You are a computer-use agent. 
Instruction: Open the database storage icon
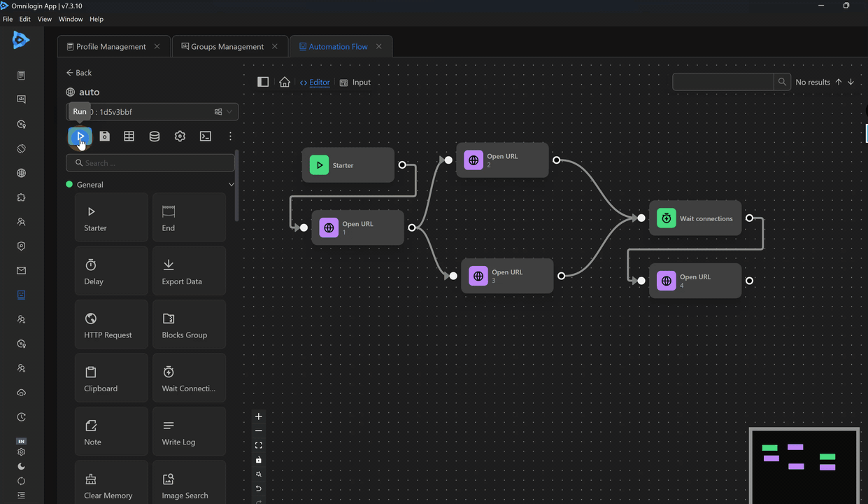click(155, 136)
